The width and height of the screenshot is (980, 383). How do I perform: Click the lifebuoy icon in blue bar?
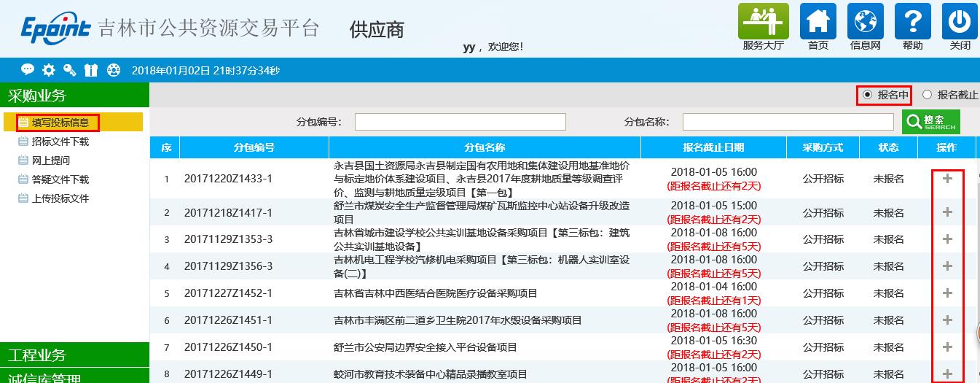(113, 70)
